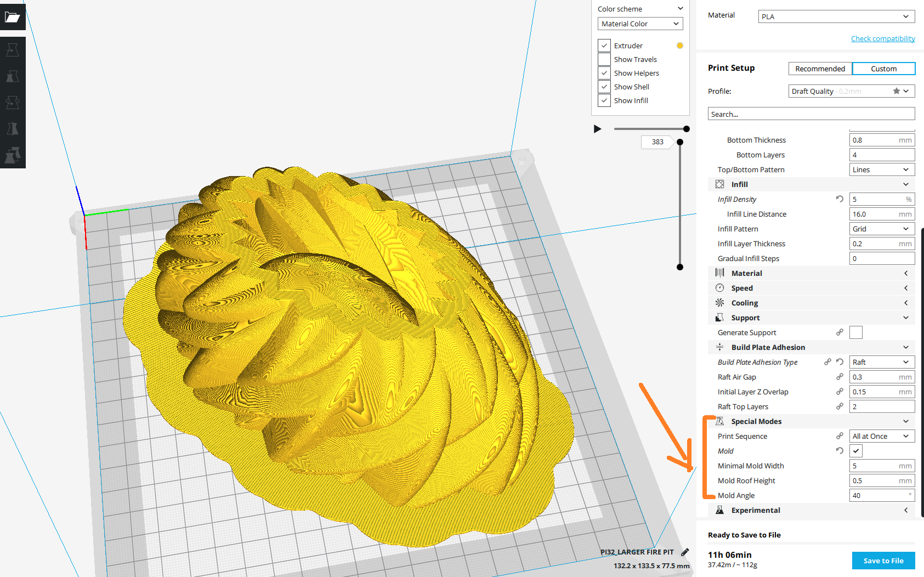Image resolution: width=924 pixels, height=577 pixels.
Task: Uncheck the Mold checkbox
Action: [x=855, y=451]
